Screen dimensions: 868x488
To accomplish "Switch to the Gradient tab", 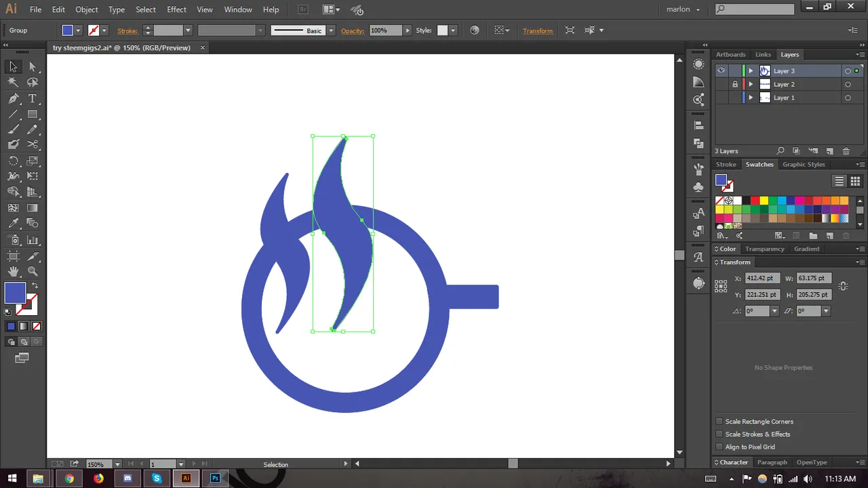I will 806,249.
